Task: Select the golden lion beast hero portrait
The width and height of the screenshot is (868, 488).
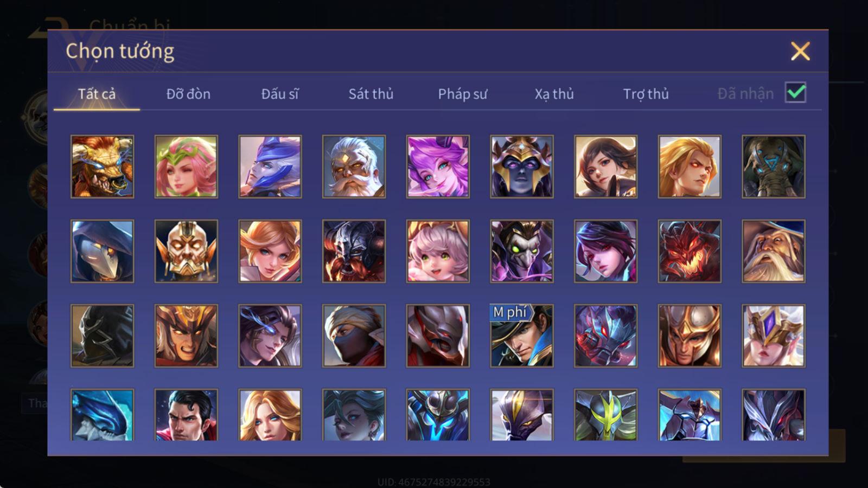Action: (x=102, y=166)
